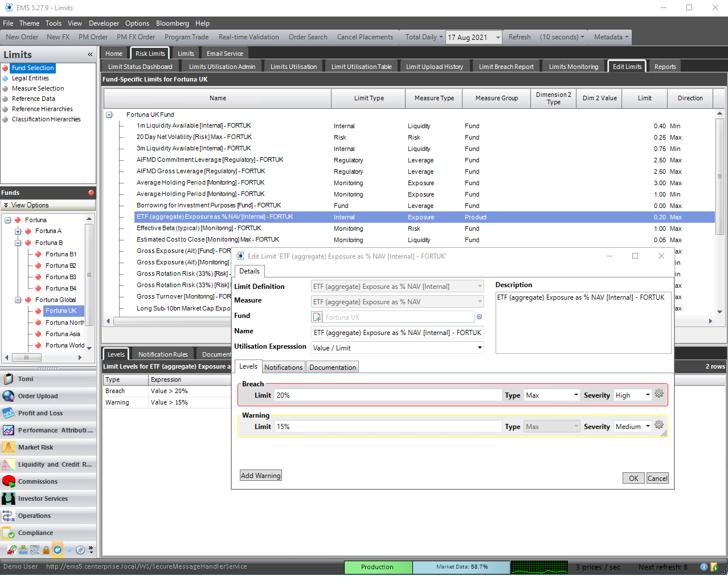
Task: Click the Add Warning button
Action: 260,476
